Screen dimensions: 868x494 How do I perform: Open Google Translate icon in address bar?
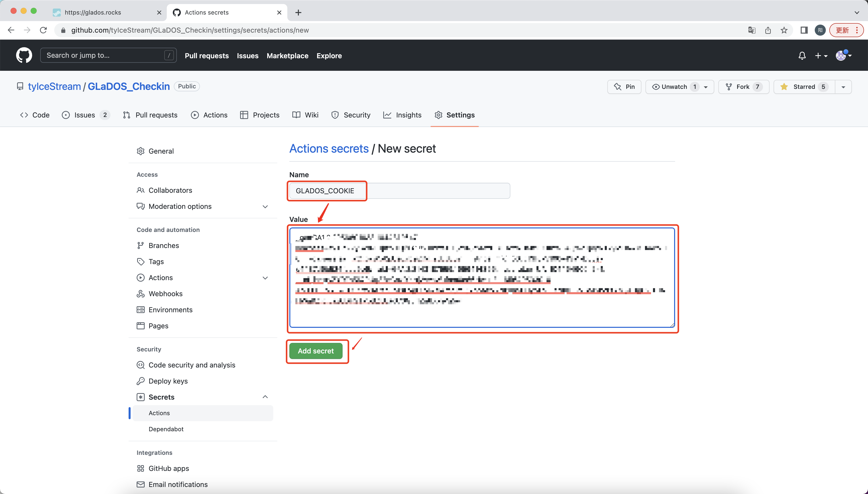pos(751,30)
